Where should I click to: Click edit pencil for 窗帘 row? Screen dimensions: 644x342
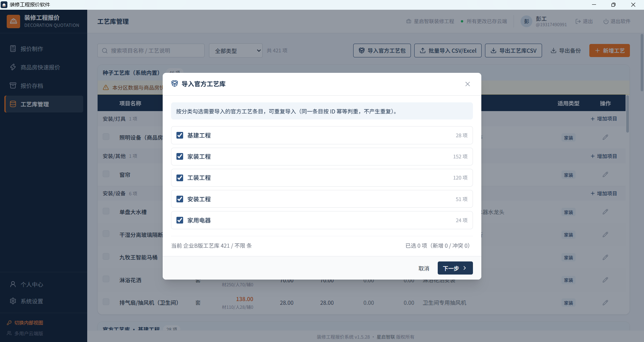click(x=605, y=175)
